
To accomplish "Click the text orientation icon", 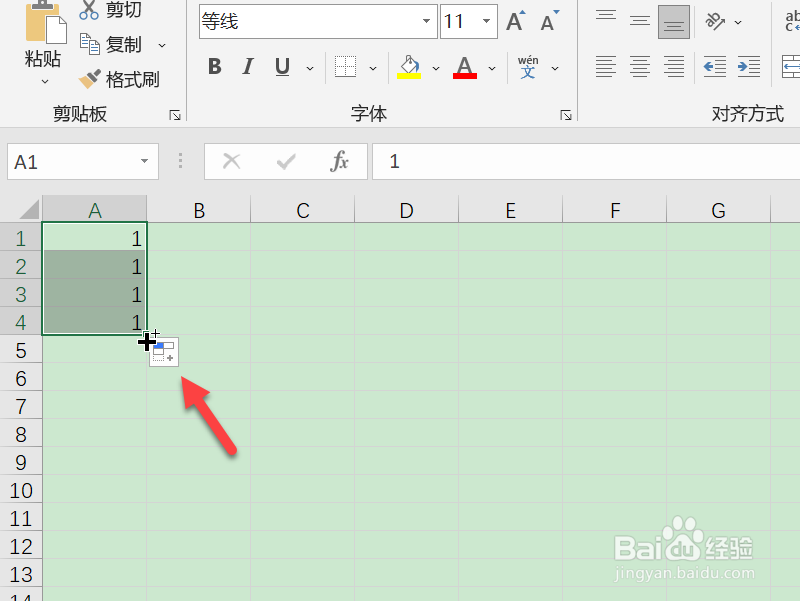I will coord(715,21).
